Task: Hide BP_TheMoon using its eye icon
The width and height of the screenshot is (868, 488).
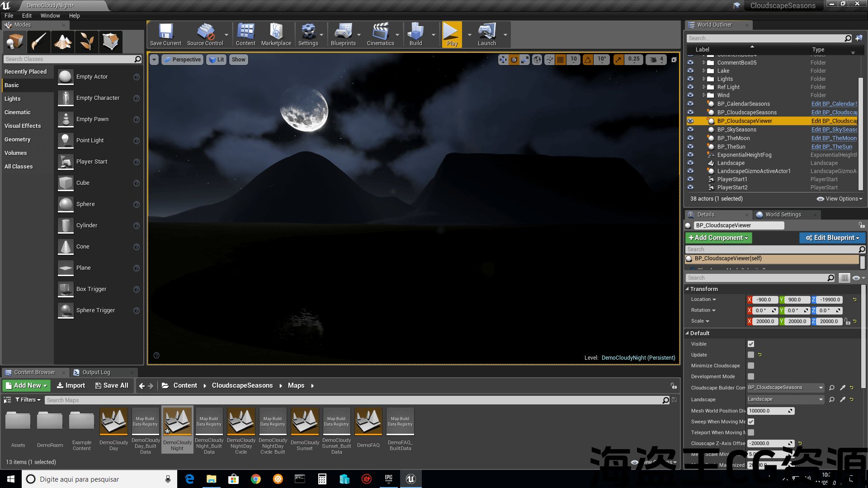Action: 690,138
